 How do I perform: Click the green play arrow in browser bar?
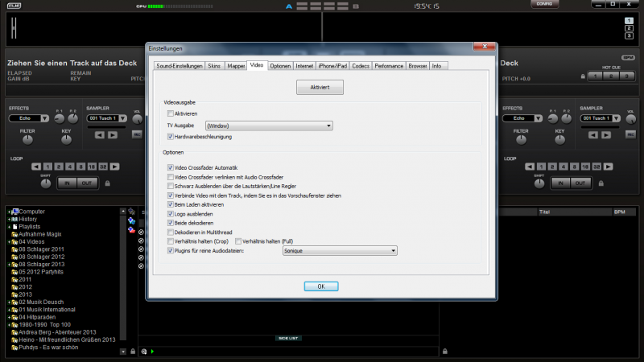tap(152, 352)
